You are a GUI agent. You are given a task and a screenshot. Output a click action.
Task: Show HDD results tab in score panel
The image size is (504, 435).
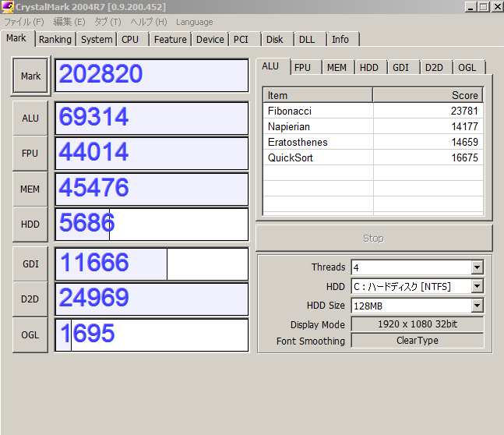372,68
